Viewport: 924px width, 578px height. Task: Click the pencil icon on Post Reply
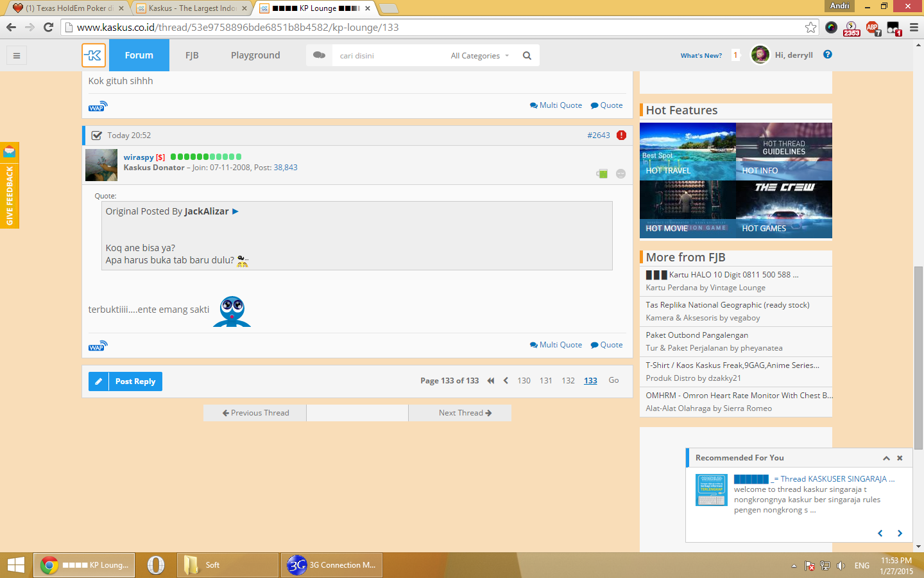coord(98,381)
